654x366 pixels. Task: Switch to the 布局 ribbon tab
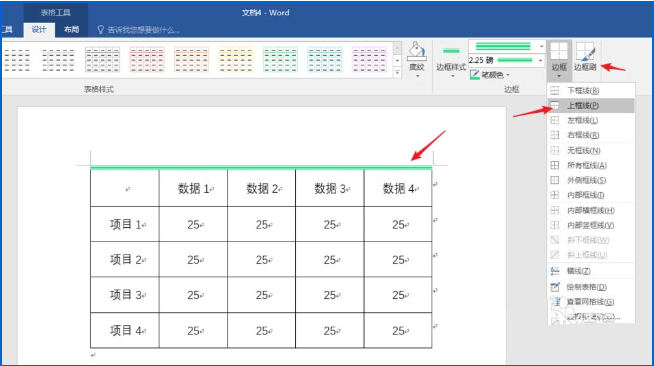pos(71,30)
